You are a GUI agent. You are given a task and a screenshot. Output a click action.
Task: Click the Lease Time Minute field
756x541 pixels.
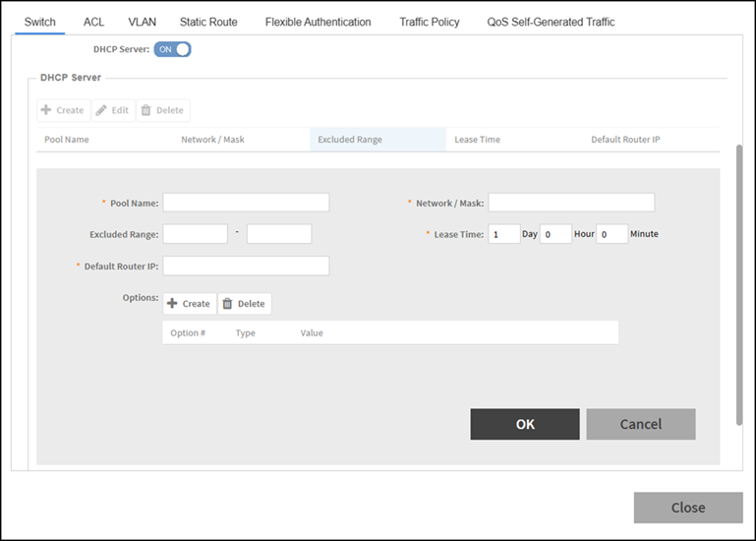[x=612, y=234]
